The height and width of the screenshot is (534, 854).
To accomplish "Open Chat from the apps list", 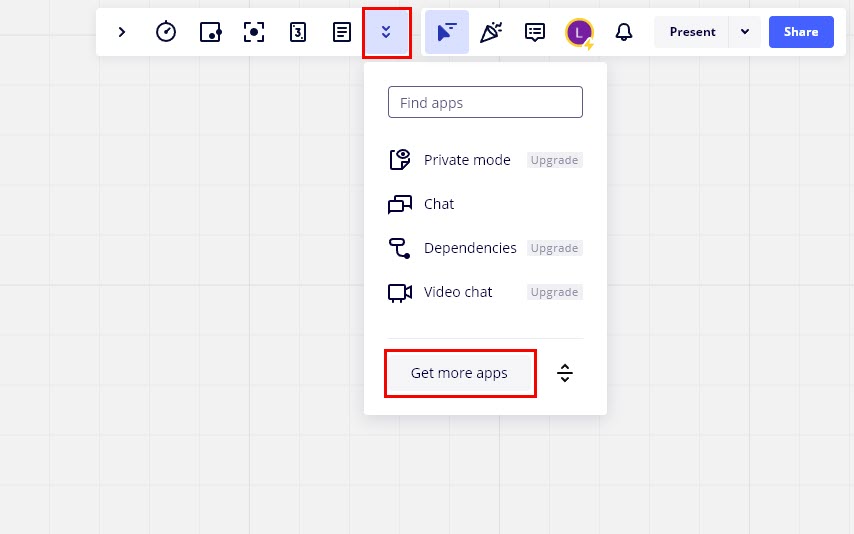I will (485, 204).
